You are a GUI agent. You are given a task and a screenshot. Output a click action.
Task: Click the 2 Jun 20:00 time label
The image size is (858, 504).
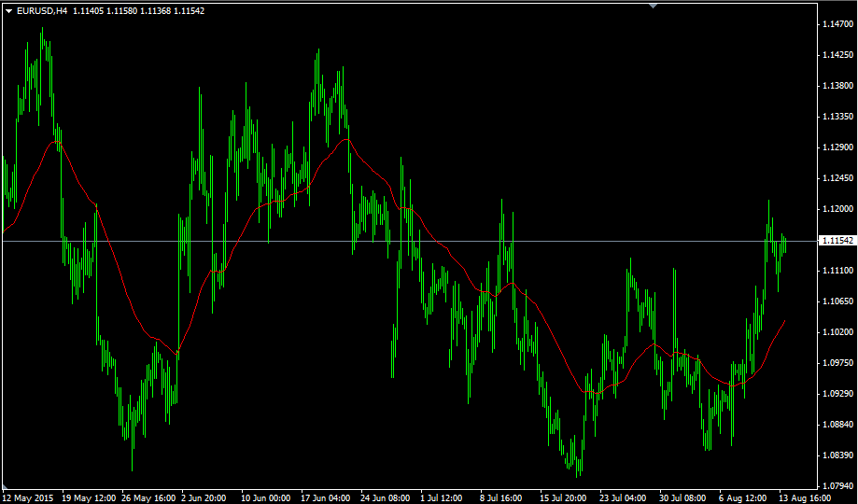(204, 498)
